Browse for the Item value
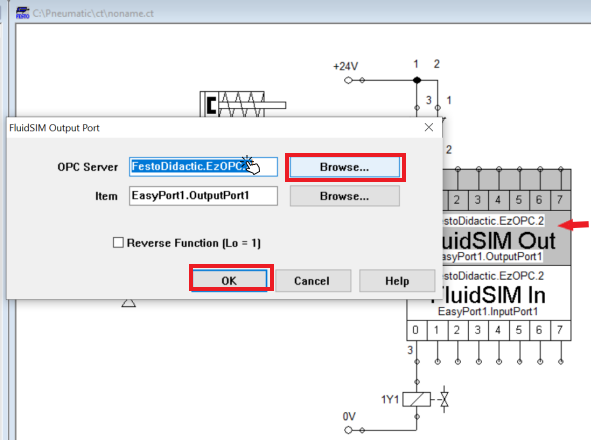The width and height of the screenshot is (591, 440). coord(344,196)
